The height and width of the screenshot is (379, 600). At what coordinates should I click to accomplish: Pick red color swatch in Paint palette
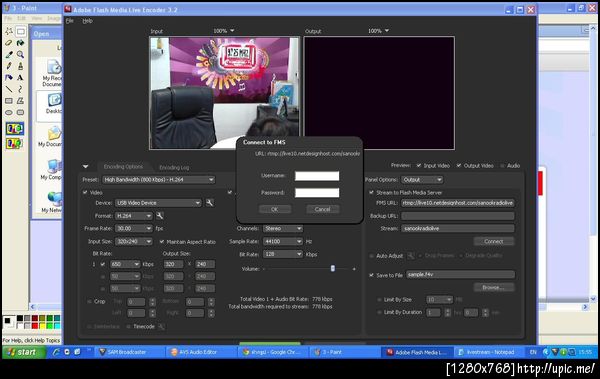35,325
